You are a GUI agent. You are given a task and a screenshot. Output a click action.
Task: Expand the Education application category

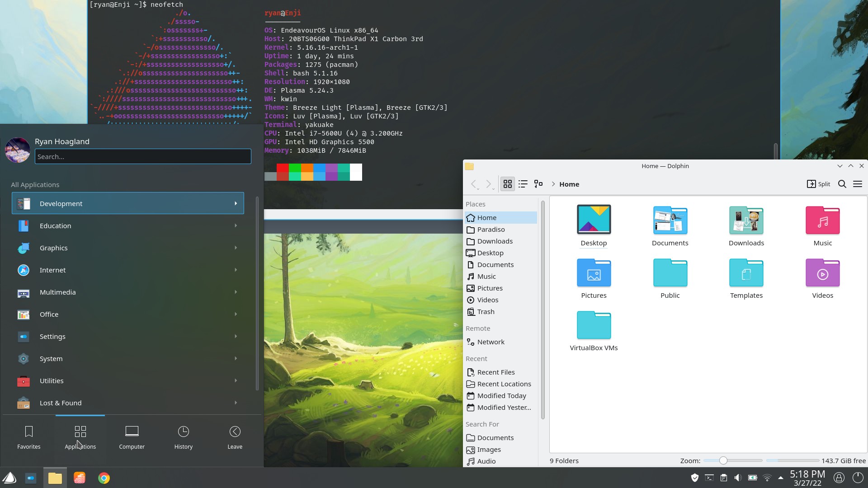click(128, 225)
